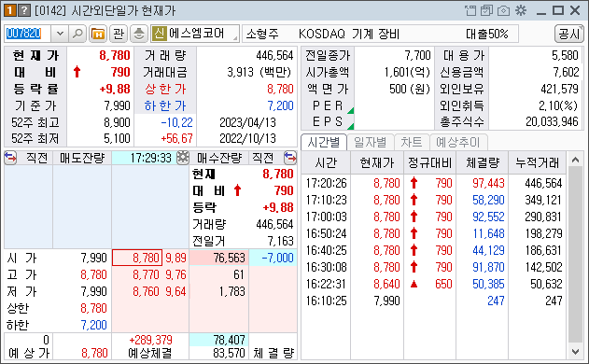589x364 pixels.
Task: Toggle right 직전 swap arrows icon
Action: point(290,158)
